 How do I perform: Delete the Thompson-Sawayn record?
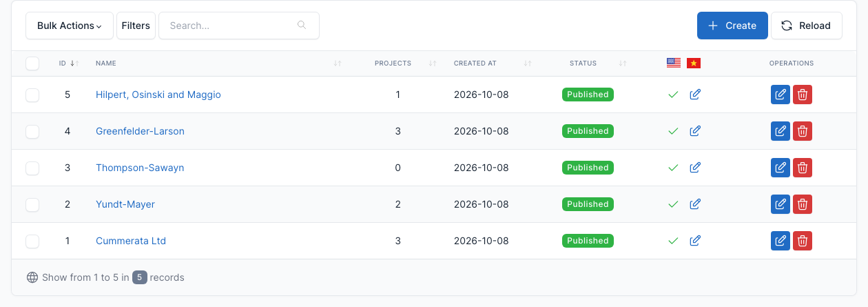tap(803, 168)
